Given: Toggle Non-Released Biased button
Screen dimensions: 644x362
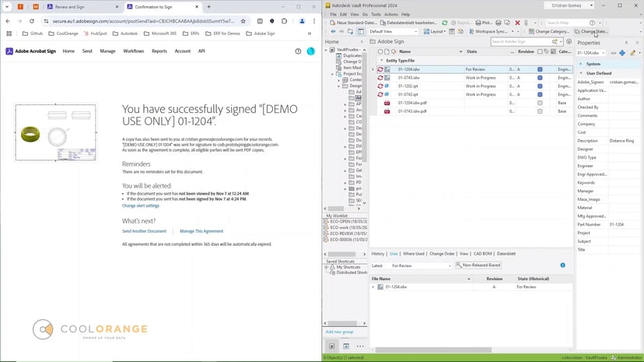Looking at the screenshot, I should click(x=478, y=265).
